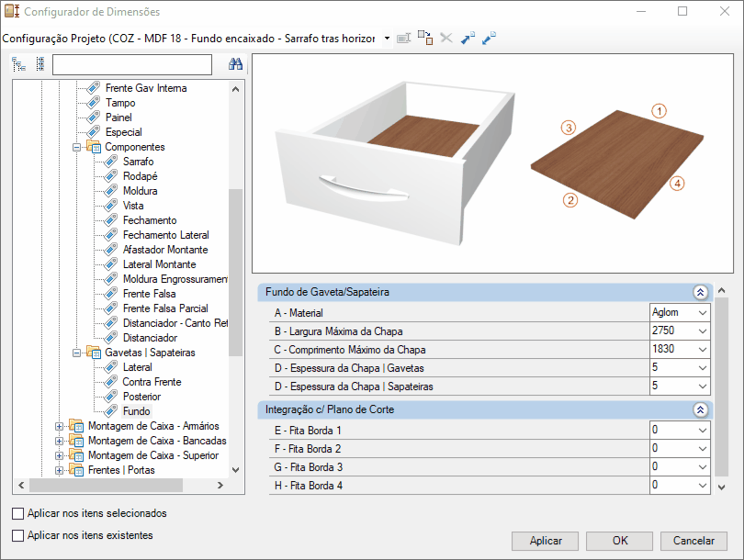Select the Distanciador - Canto Ret item
744x560 pixels.
point(175,323)
